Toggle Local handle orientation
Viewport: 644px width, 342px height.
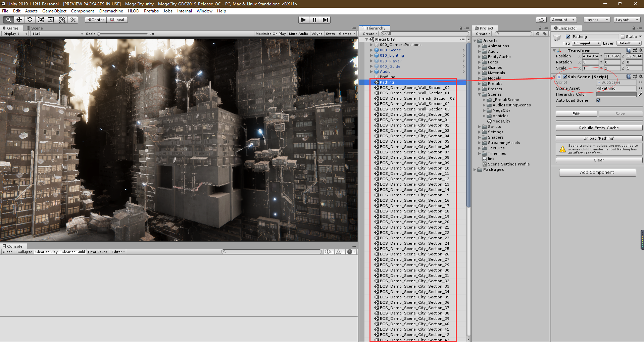click(x=117, y=20)
